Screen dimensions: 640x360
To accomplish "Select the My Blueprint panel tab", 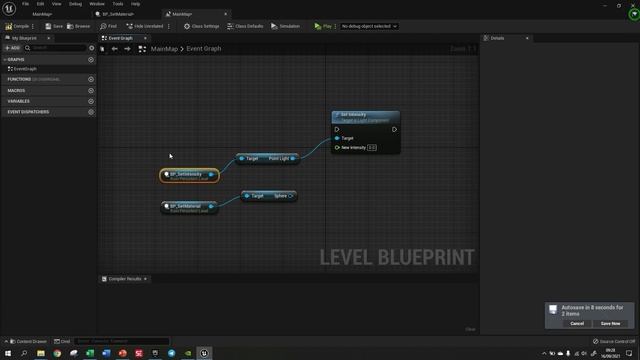I will (24, 38).
